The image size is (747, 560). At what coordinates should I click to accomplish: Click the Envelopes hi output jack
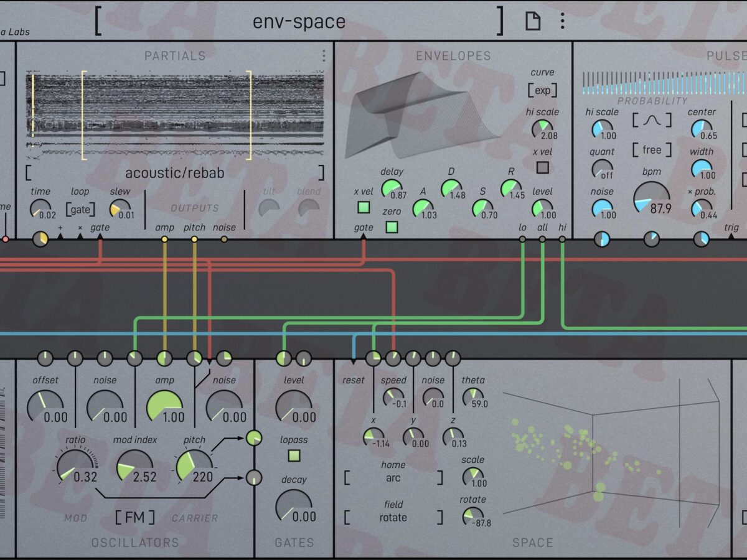(562, 239)
